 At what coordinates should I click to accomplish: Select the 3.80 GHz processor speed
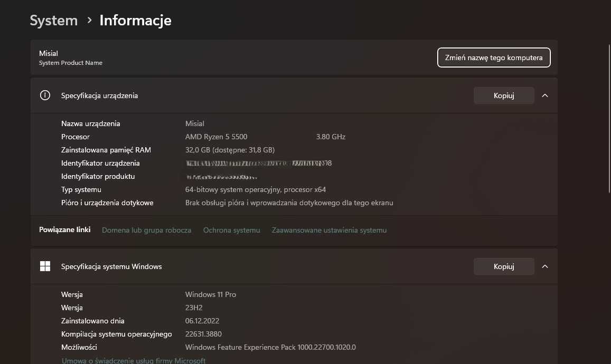pos(331,137)
